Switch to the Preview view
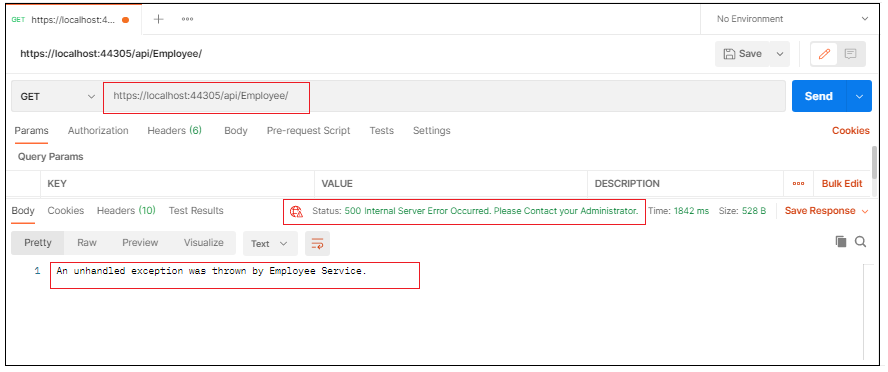The image size is (888, 372). pyautogui.click(x=140, y=243)
